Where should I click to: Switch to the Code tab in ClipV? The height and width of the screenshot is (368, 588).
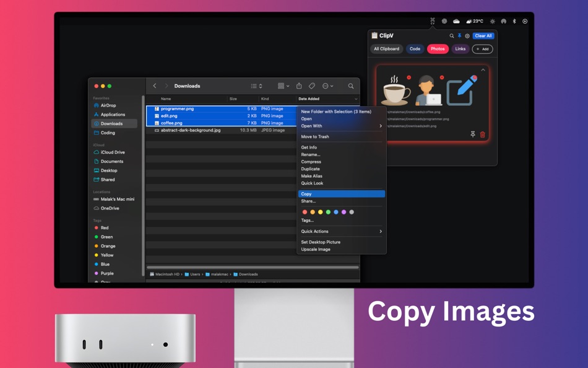(x=415, y=49)
